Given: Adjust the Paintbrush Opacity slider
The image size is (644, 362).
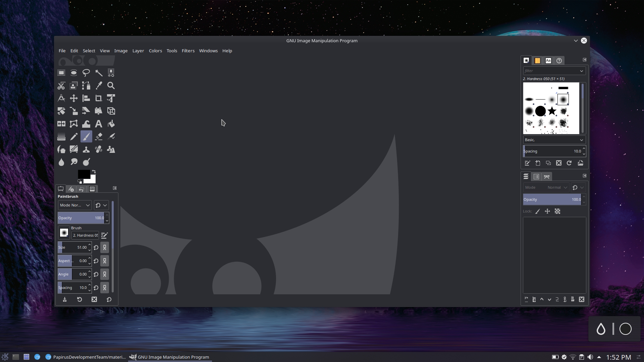Looking at the screenshot, I should coord(81,218).
